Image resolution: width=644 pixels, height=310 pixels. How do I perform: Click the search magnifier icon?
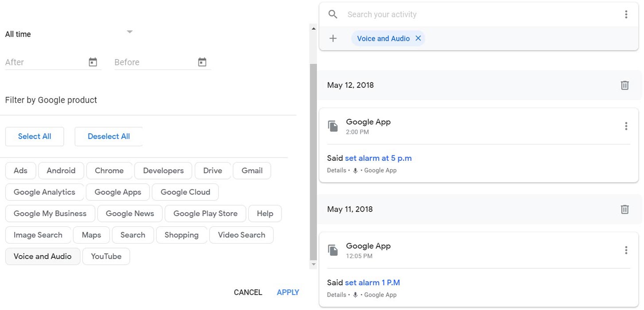pyautogui.click(x=333, y=14)
